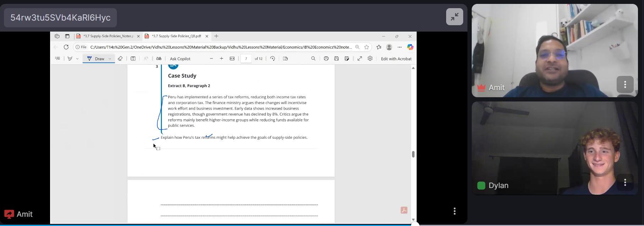Open more options for Amit's video
The height and width of the screenshot is (226, 644).
click(625, 84)
